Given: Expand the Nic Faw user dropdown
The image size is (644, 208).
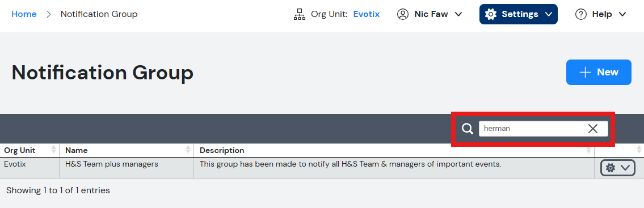Looking at the screenshot, I should 458,14.
